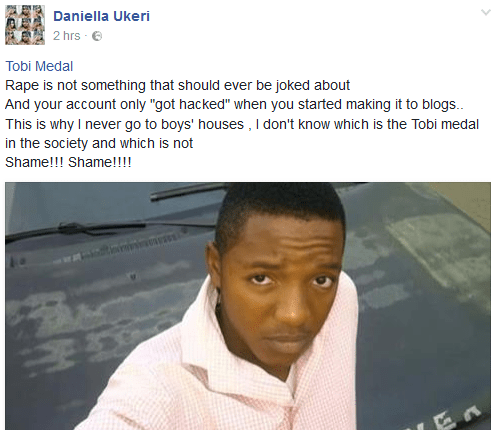Expand the post options chevron
This screenshot has height=430, width=491.
(x=485, y=13)
